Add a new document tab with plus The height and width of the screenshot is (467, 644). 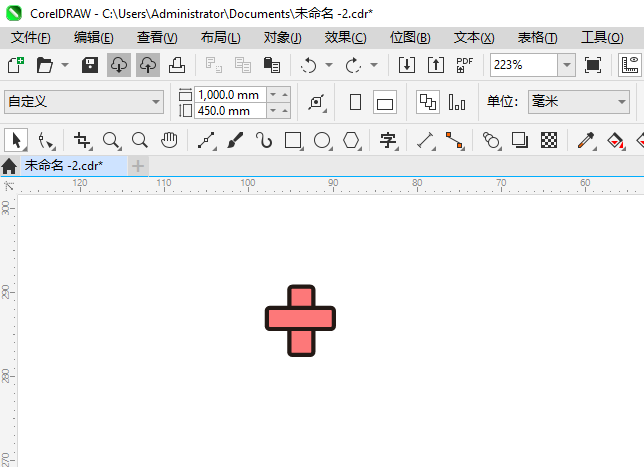(x=138, y=166)
